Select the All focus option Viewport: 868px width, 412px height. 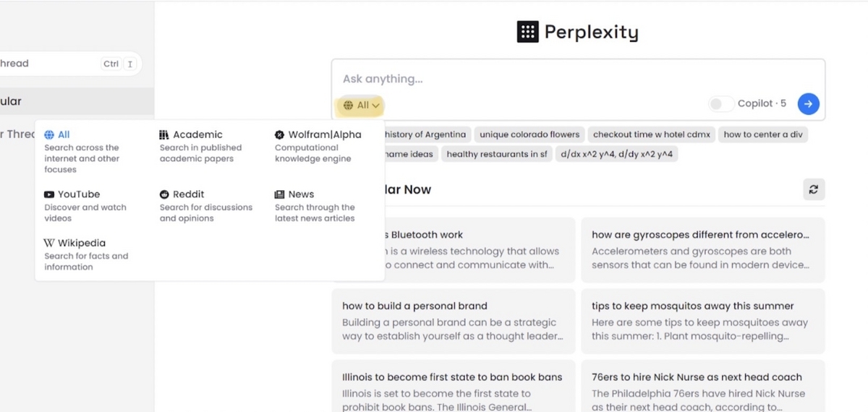click(x=64, y=134)
